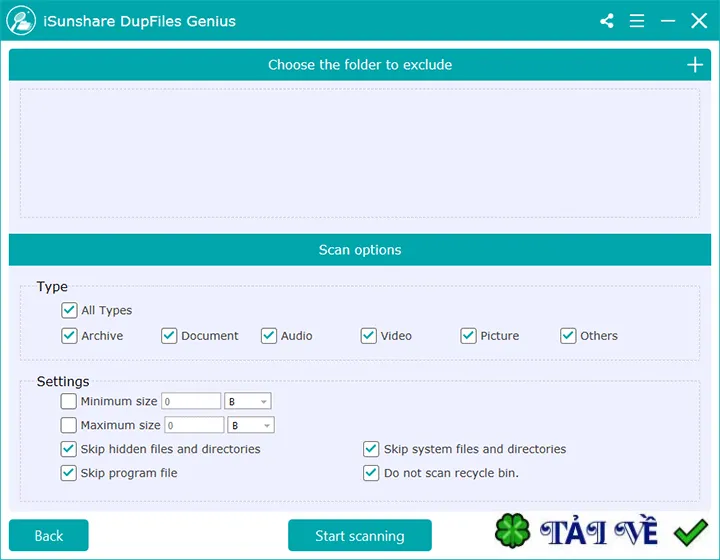720x560 pixels.
Task: Uncheck the Document file type
Action: click(169, 336)
